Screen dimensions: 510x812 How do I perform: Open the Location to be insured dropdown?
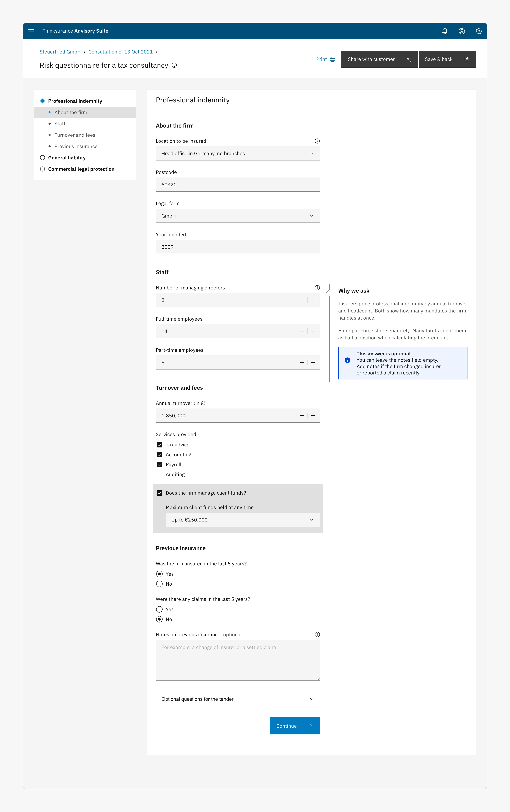tap(238, 153)
